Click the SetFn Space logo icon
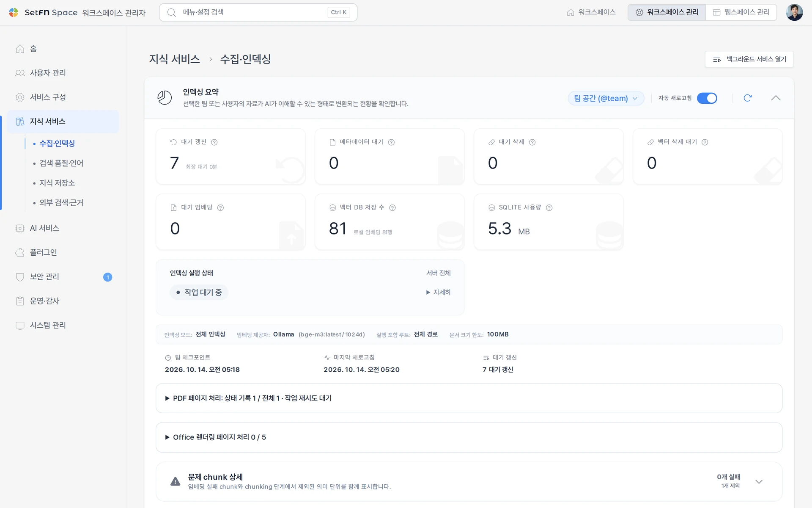Image resolution: width=812 pixels, height=508 pixels. (14, 12)
